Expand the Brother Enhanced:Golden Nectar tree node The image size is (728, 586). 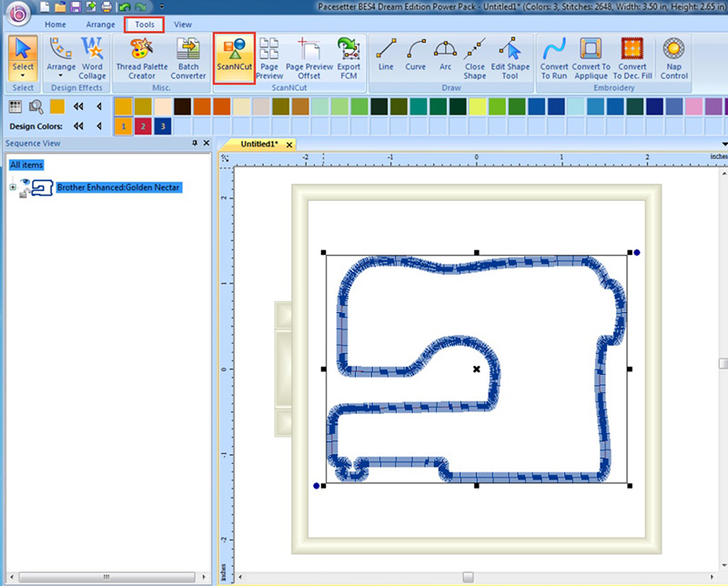click(x=13, y=187)
